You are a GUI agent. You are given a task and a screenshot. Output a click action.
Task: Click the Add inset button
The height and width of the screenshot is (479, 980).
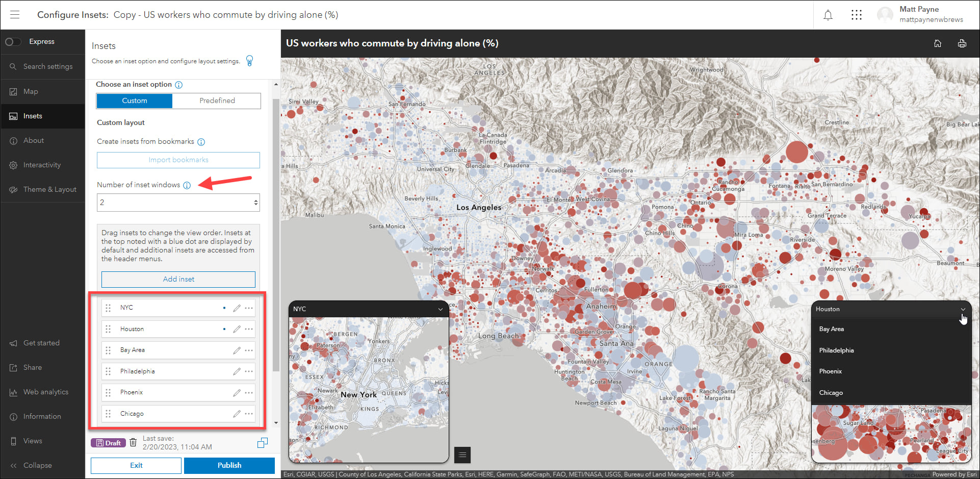coord(178,279)
